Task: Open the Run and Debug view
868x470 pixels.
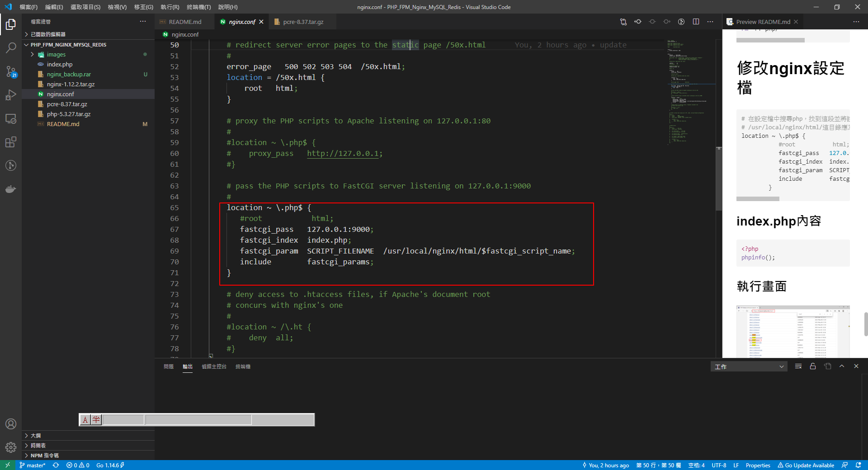Action: point(11,95)
